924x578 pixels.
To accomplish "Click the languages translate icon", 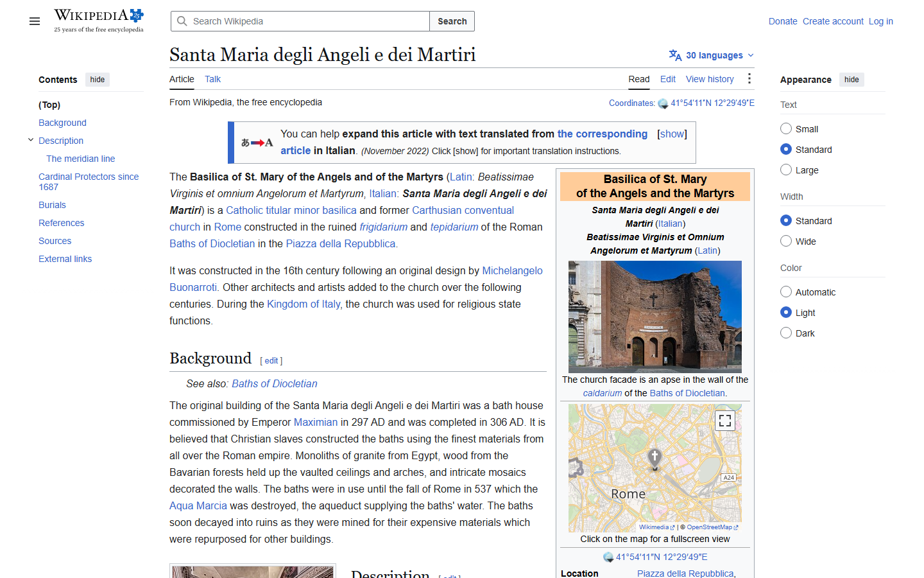I will [x=675, y=55].
